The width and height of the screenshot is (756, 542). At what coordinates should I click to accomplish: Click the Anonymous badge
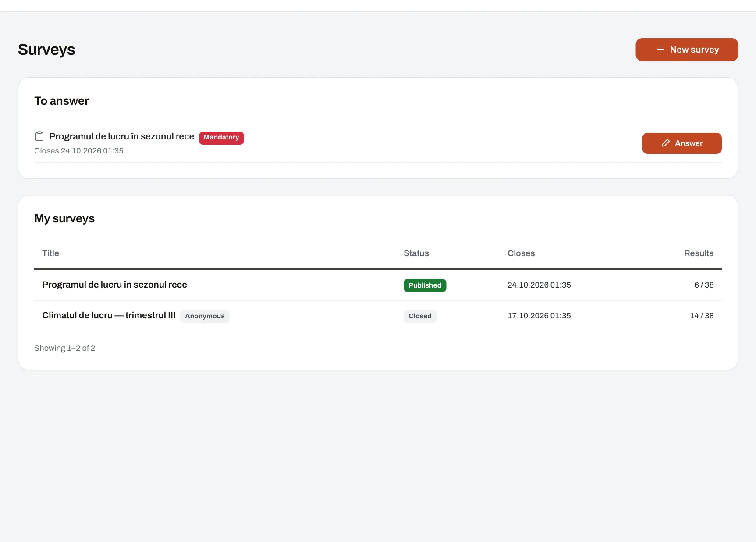[205, 316]
